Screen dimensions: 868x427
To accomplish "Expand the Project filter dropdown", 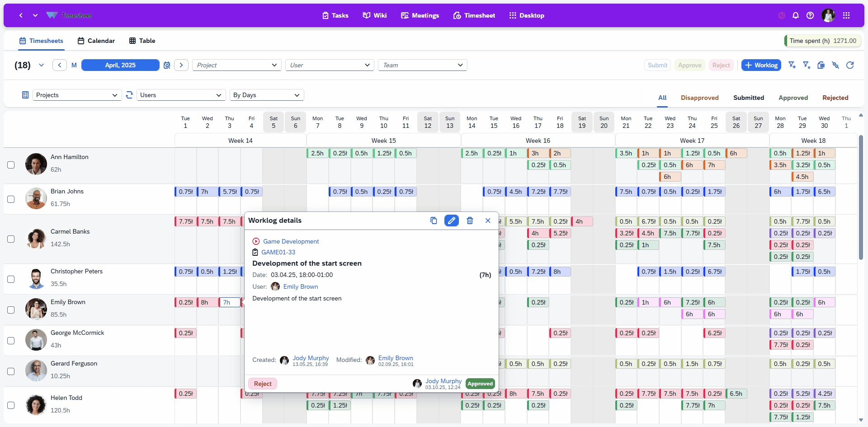I will (236, 65).
